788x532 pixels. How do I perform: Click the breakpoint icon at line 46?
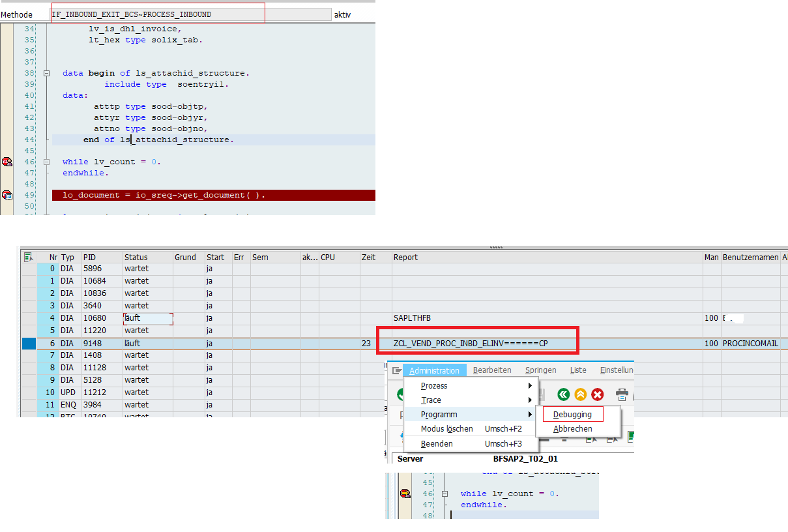(7, 162)
